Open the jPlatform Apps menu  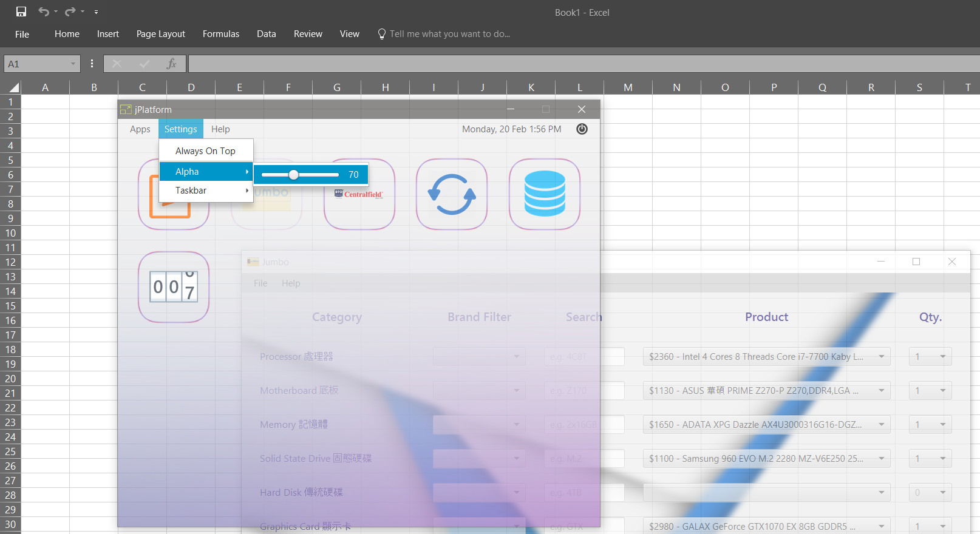coord(140,129)
